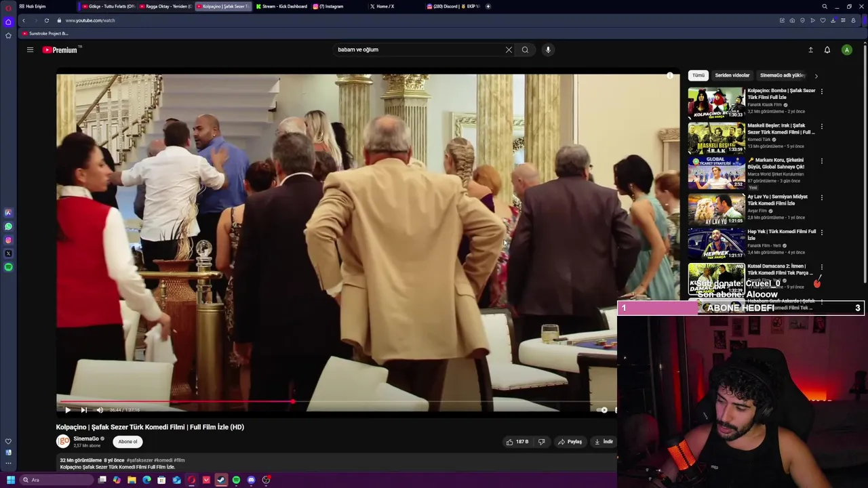Screen dimensions: 868x488
Task: Dislike the video
Action: pyautogui.click(x=541, y=442)
